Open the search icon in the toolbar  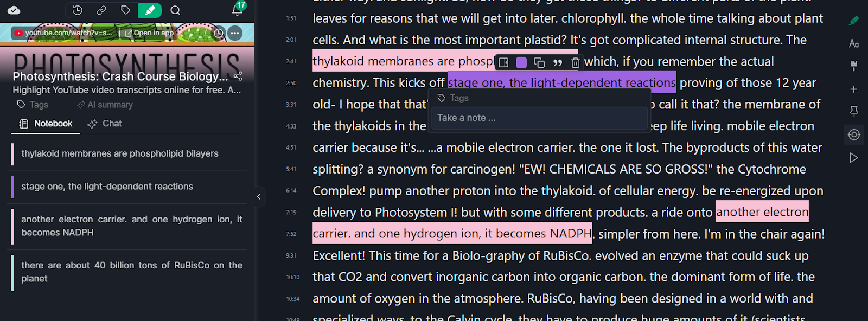[175, 10]
